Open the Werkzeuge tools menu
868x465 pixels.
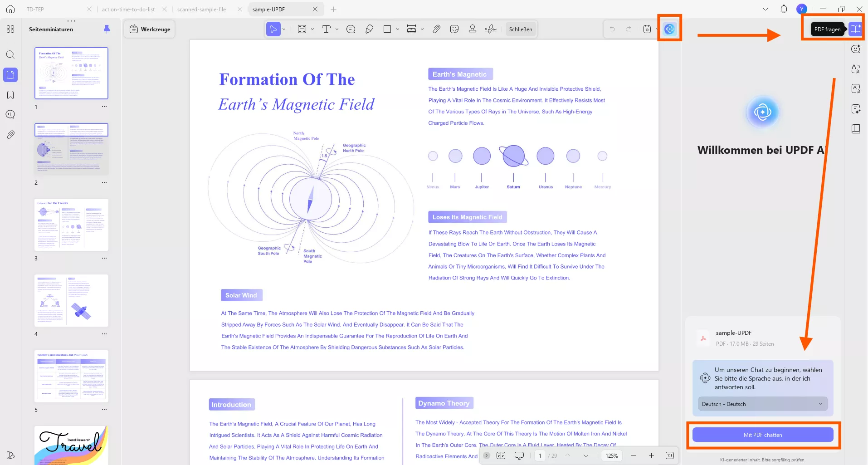click(150, 29)
